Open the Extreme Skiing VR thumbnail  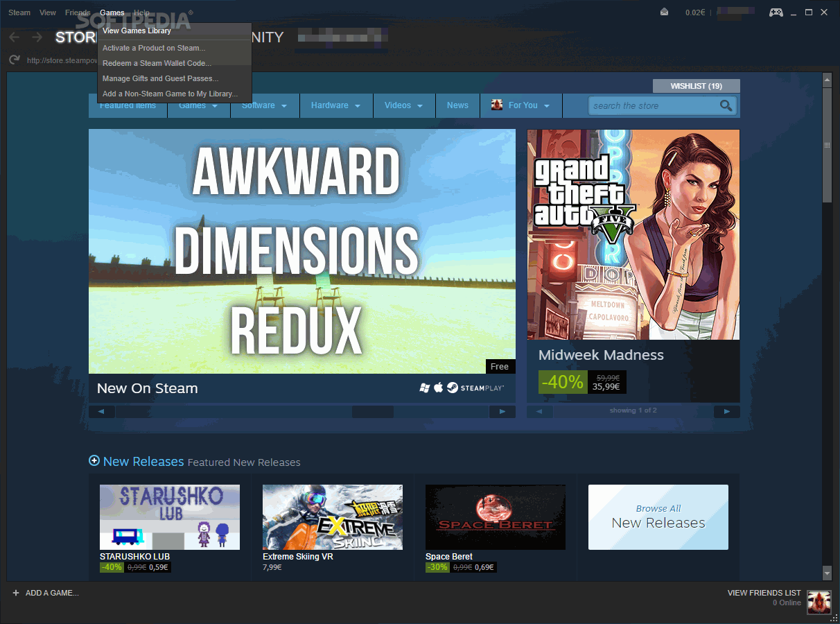(333, 517)
